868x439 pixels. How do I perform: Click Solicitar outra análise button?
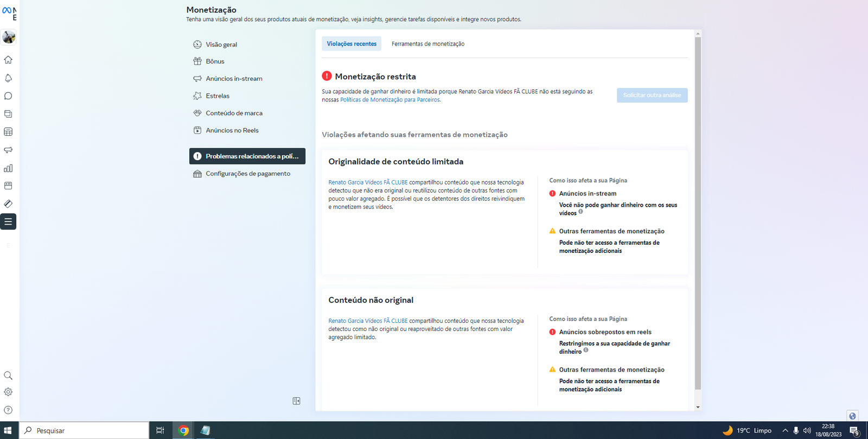(652, 95)
